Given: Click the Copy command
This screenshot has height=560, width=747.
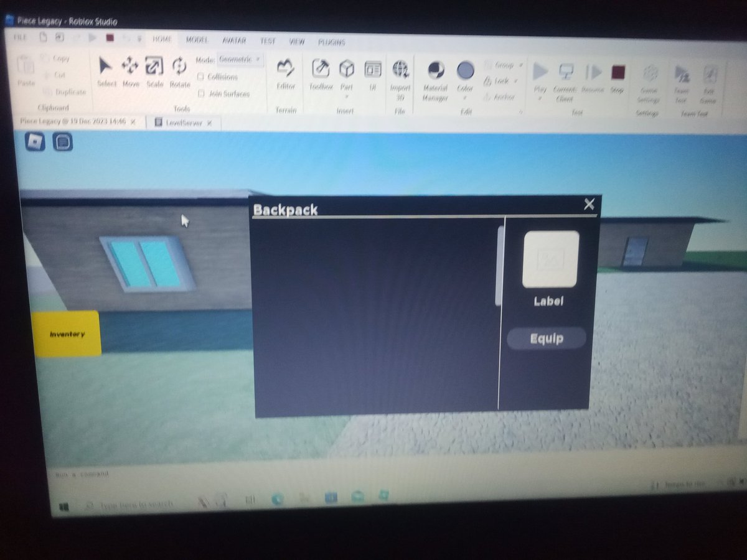Looking at the screenshot, I should pyautogui.click(x=55, y=58).
